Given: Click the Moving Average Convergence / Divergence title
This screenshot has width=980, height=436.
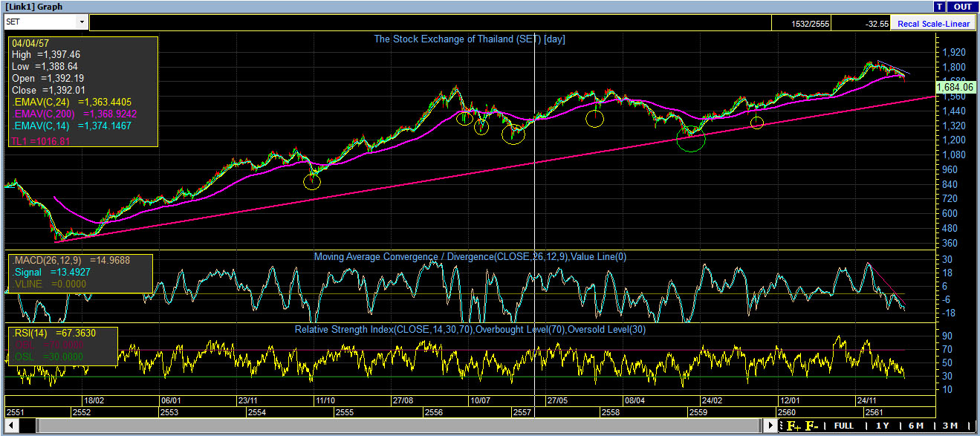Looking at the screenshot, I should point(470,257).
